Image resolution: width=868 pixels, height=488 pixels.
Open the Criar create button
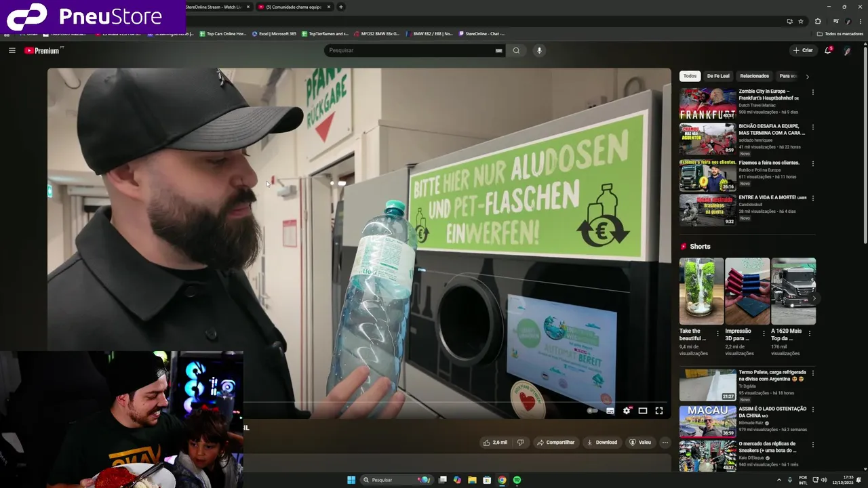click(803, 50)
